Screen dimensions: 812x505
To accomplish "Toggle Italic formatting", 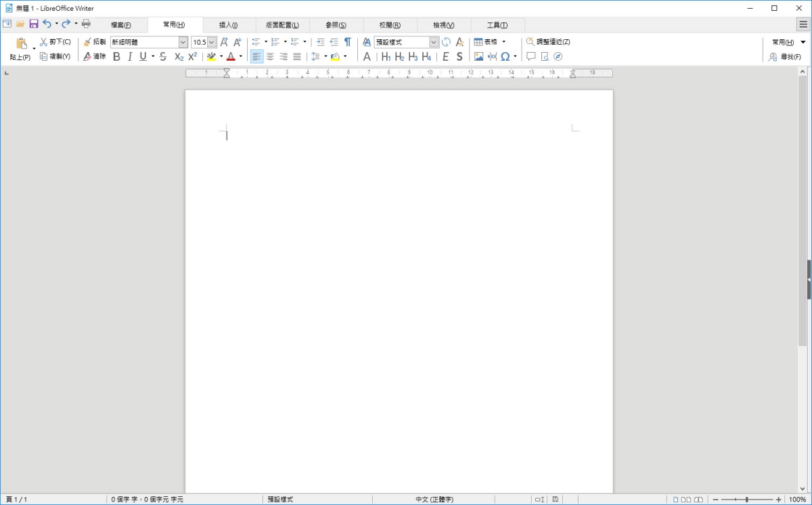I will pyautogui.click(x=129, y=57).
